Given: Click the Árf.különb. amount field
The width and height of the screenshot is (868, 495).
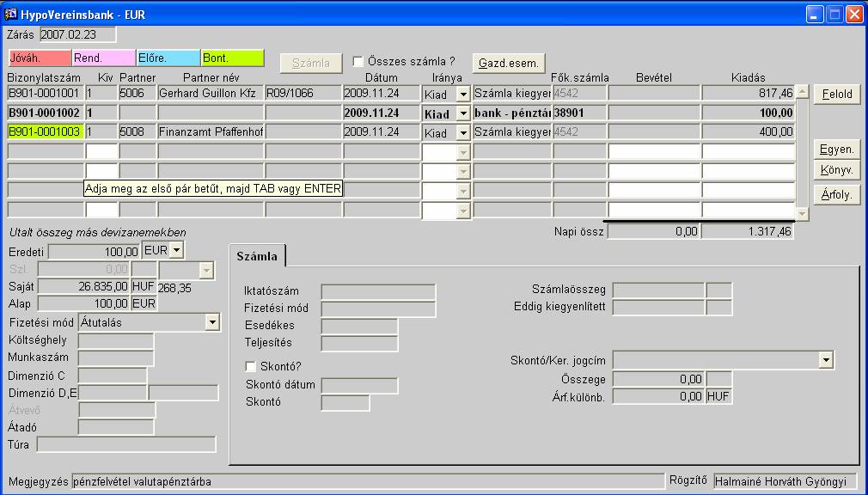Looking at the screenshot, I should pyautogui.click(x=659, y=396).
